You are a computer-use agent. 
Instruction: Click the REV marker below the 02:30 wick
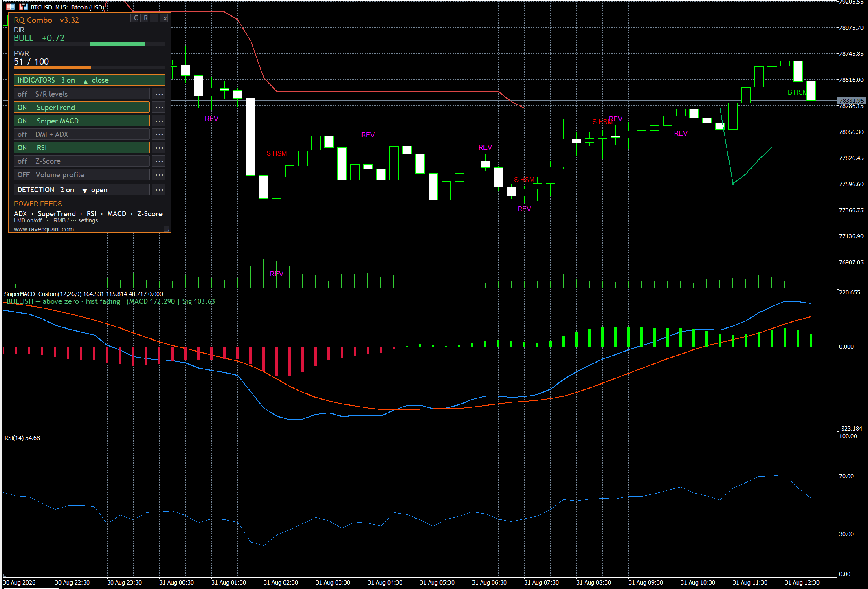277,274
